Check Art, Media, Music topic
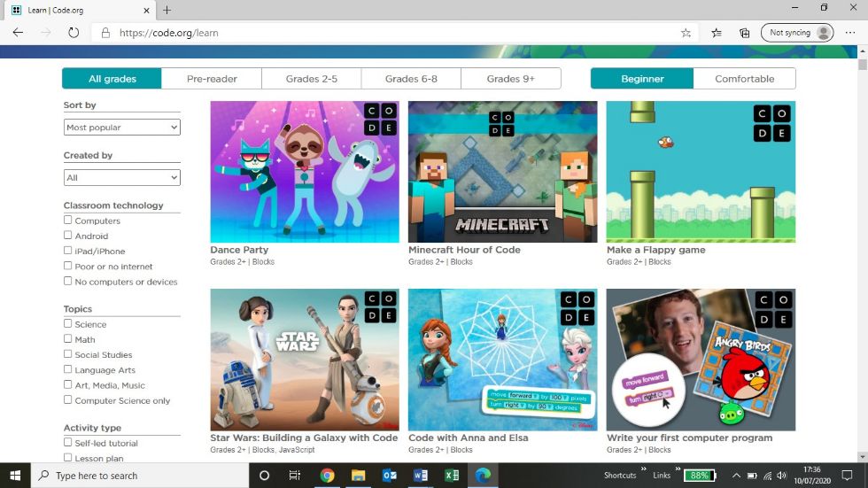Viewport: 868px width, 488px height. (67, 384)
